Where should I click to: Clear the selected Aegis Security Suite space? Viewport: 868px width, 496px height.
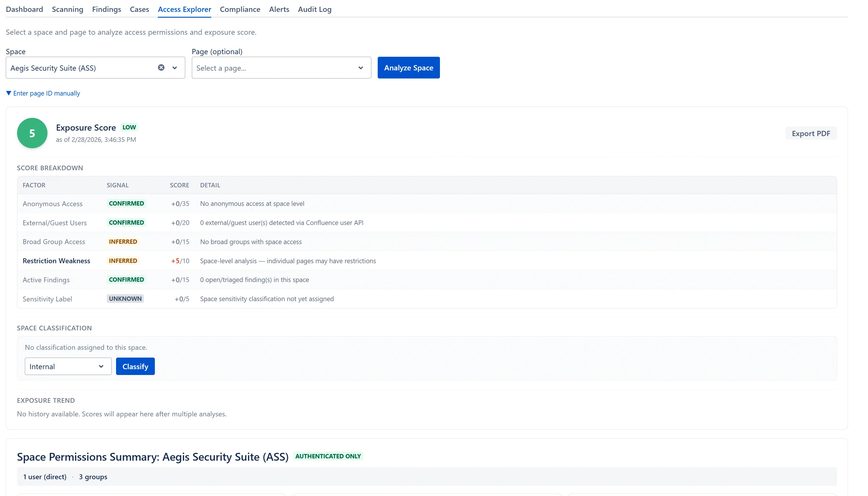(161, 67)
